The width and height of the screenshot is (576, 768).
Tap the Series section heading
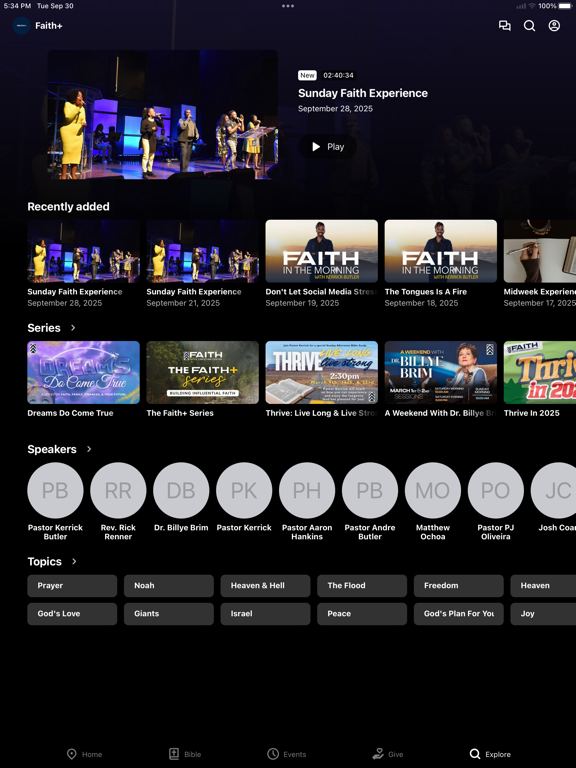click(x=44, y=328)
